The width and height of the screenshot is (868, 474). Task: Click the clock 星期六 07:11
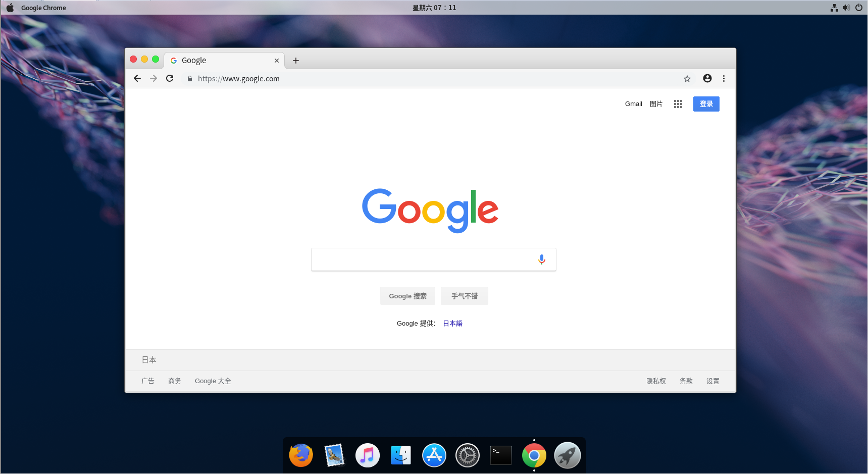[x=434, y=8]
